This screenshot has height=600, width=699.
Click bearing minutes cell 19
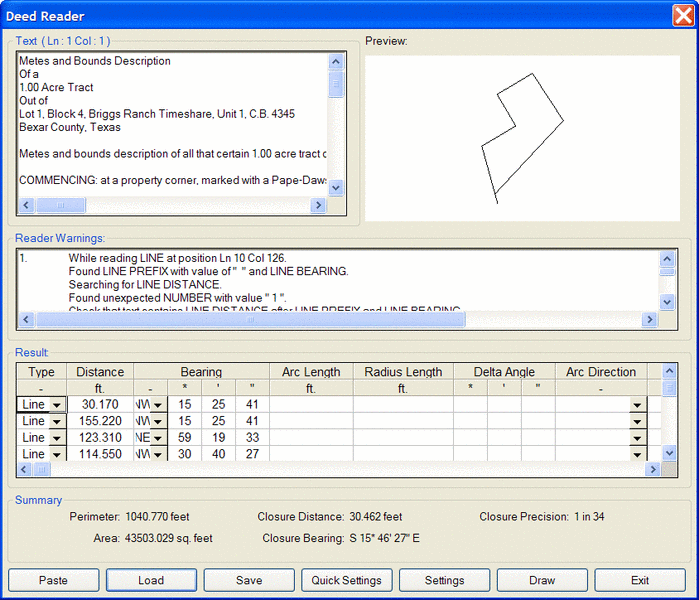pos(218,438)
